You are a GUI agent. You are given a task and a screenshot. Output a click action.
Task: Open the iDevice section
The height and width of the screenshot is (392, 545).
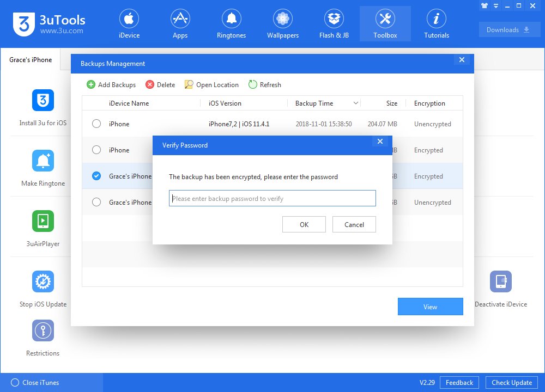[129, 24]
